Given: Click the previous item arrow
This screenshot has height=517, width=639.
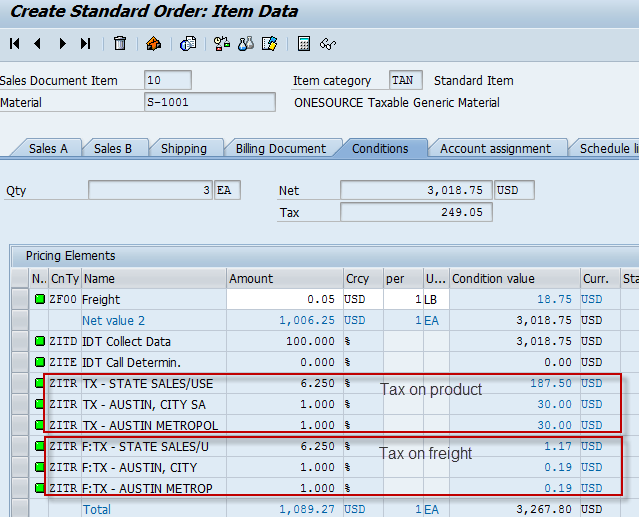Looking at the screenshot, I should pos(38,44).
